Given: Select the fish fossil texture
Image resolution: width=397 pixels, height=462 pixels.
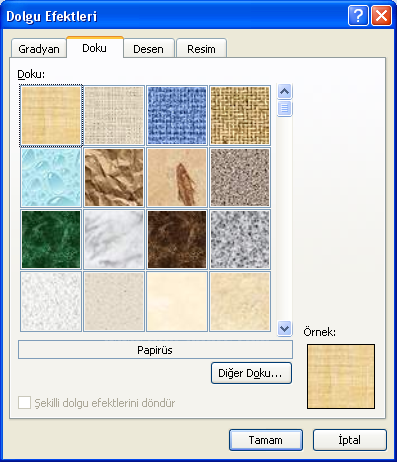Looking at the screenshot, I should [x=177, y=177].
